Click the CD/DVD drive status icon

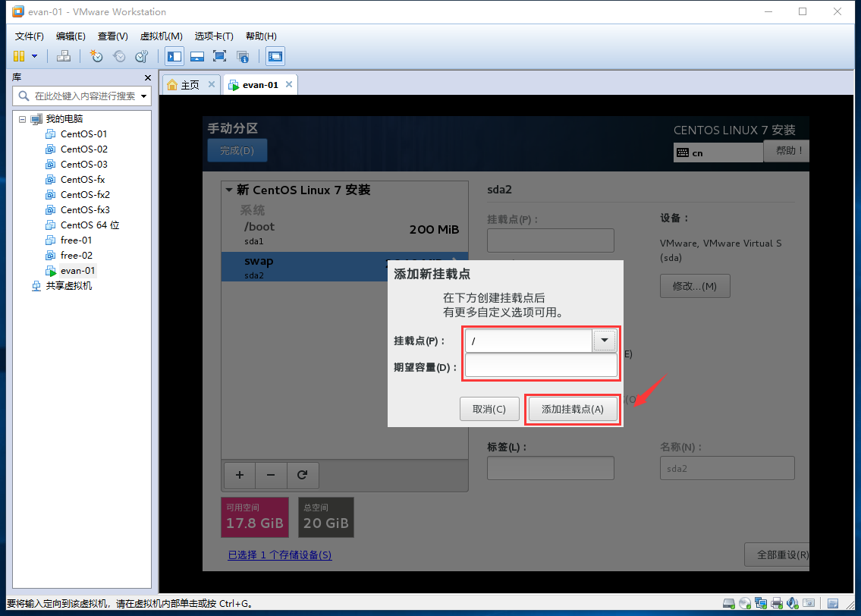(x=745, y=603)
